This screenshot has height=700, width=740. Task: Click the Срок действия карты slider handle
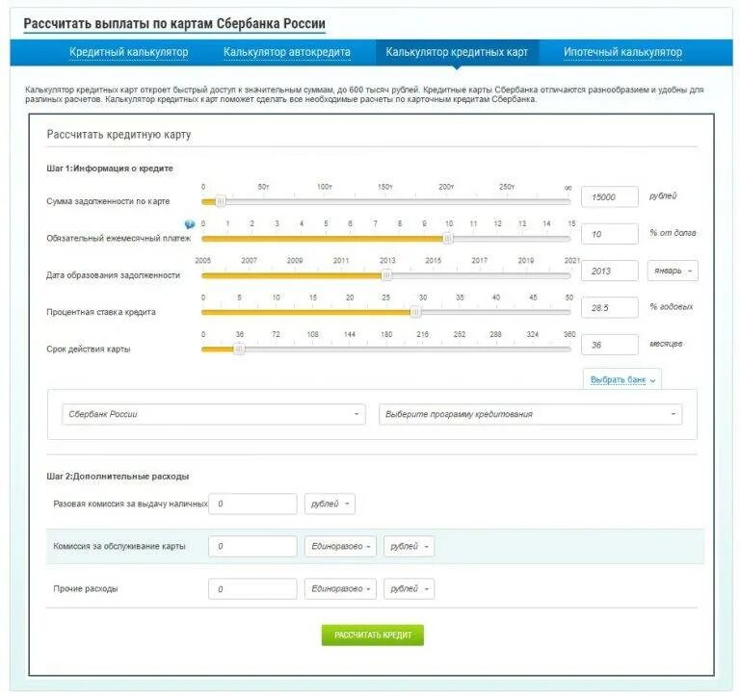point(239,350)
